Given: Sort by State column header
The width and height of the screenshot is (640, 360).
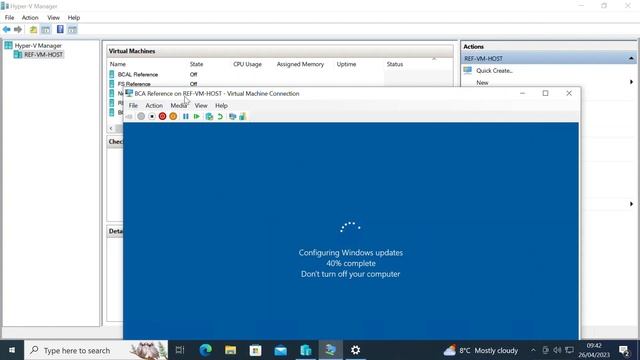Looking at the screenshot, I should click(196, 64).
